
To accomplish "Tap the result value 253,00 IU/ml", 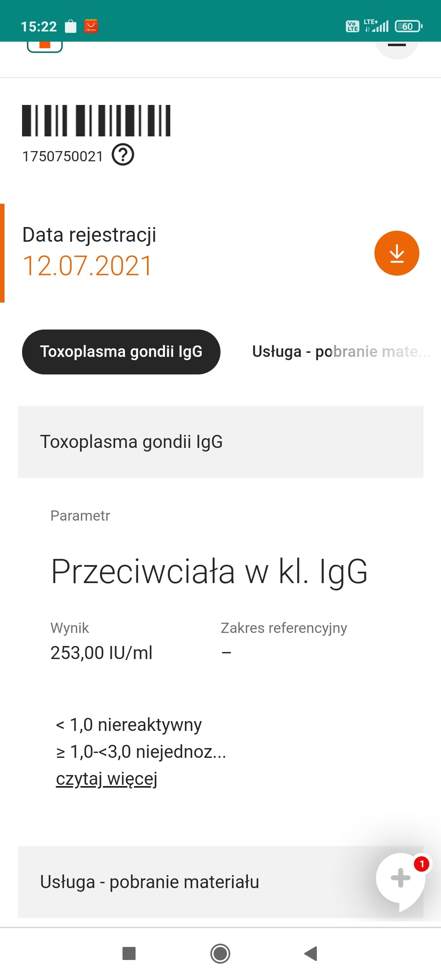I will pyautogui.click(x=101, y=653).
